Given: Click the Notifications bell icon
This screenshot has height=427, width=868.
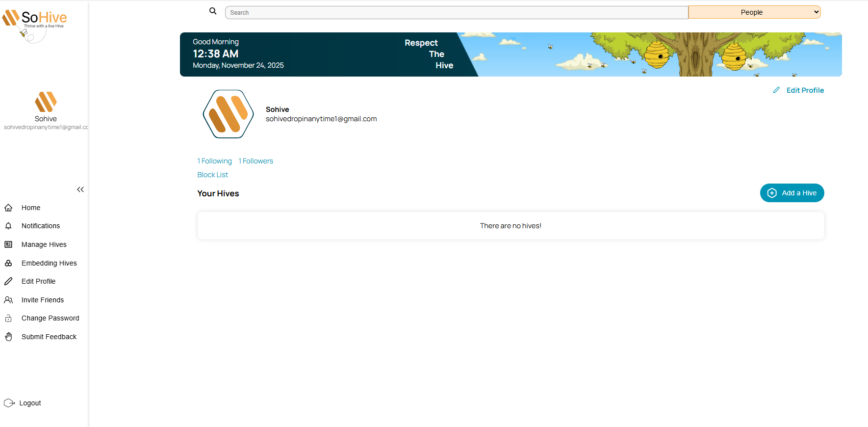Looking at the screenshot, I should [x=8, y=226].
